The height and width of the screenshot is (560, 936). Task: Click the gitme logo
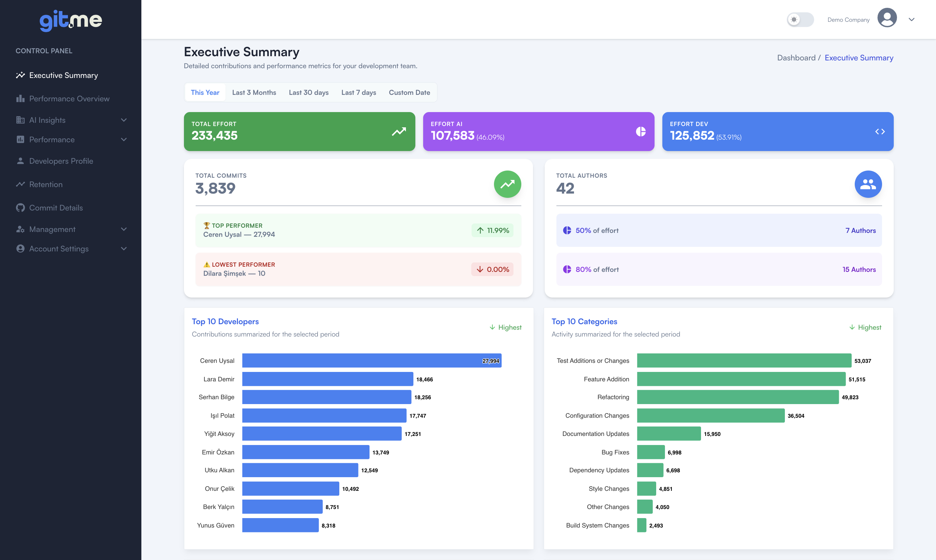[71, 20]
